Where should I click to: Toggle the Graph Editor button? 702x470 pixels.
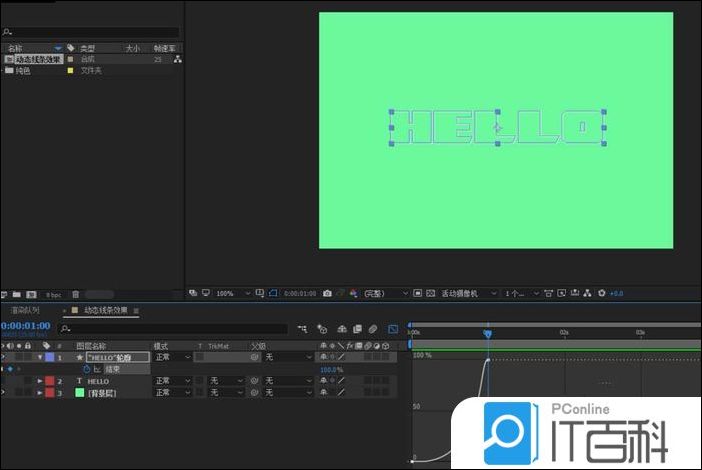393,329
